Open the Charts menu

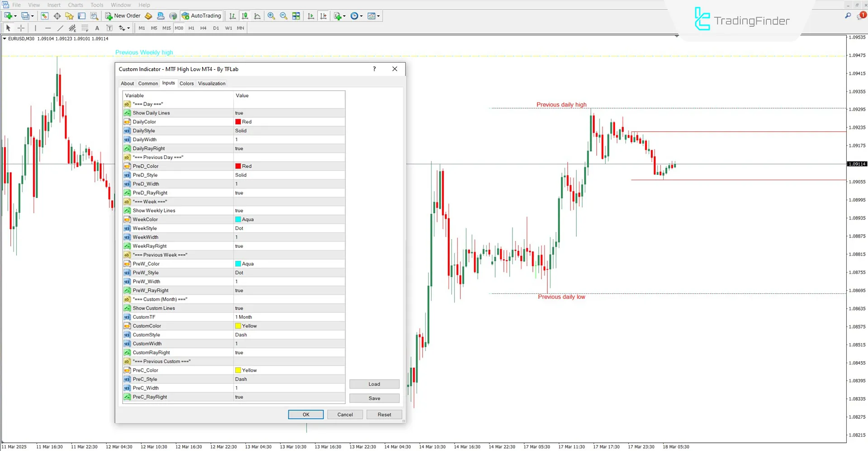tap(75, 5)
